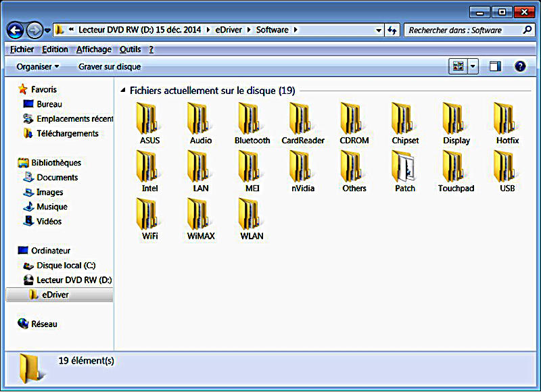Open the LAN folder
This screenshot has height=392, width=541.
(200, 171)
